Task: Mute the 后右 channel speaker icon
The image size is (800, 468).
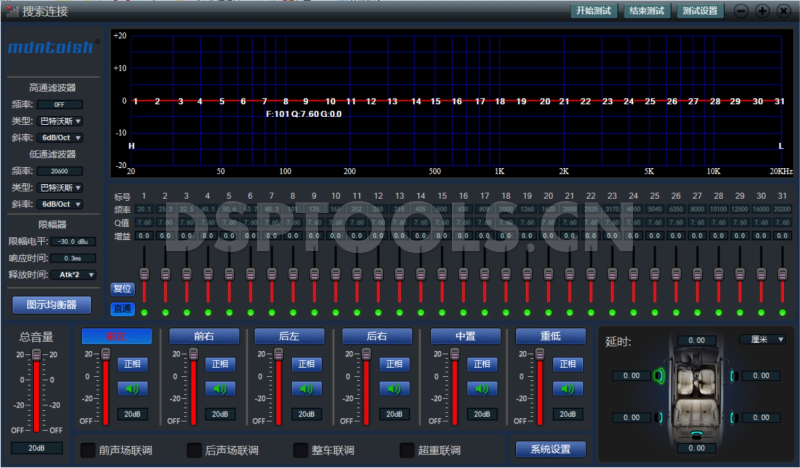Action: (x=394, y=389)
